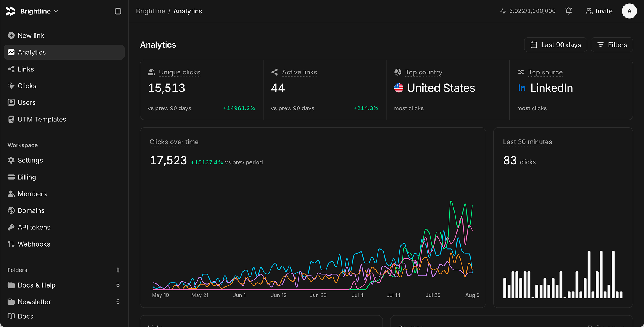The width and height of the screenshot is (644, 327).
Task: Open the Filters button
Action: click(612, 45)
